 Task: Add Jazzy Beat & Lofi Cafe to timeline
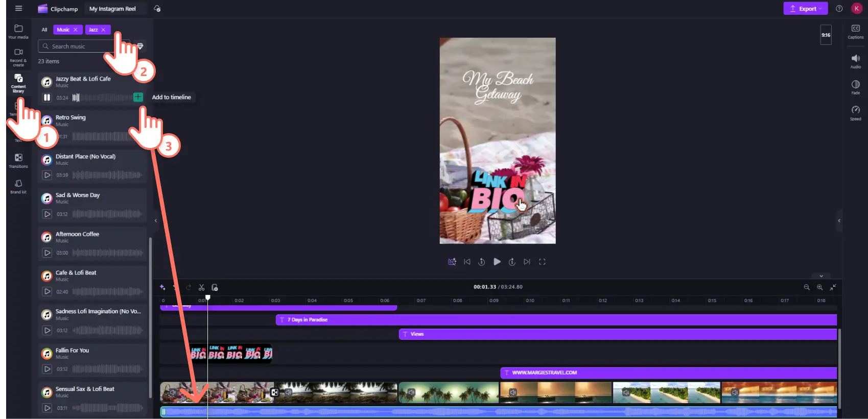pyautogui.click(x=138, y=97)
